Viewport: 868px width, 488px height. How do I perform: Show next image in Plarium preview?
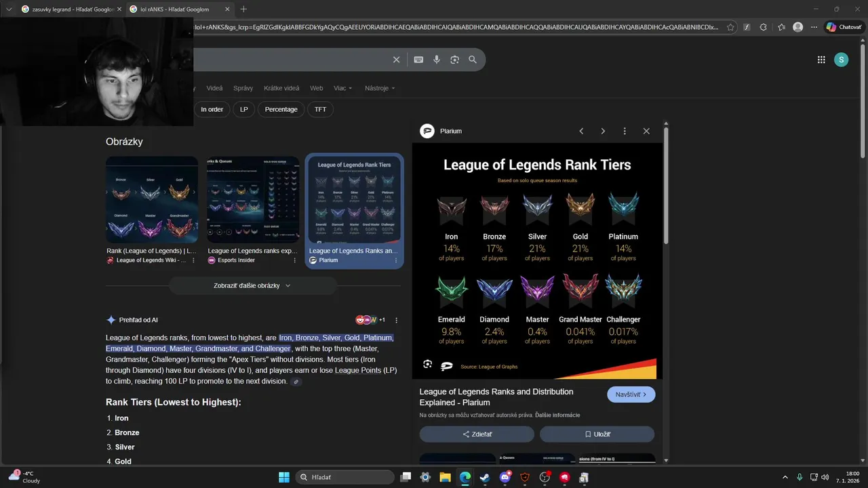pyautogui.click(x=603, y=131)
